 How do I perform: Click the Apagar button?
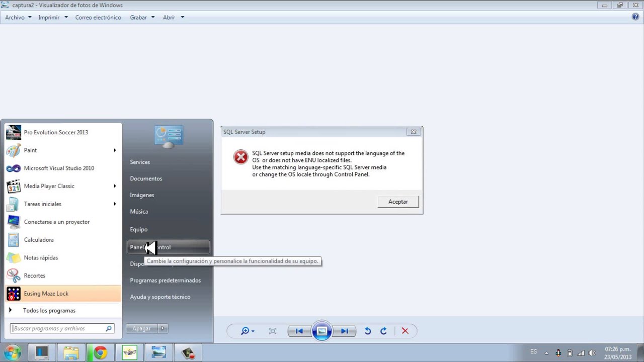[x=141, y=328]
